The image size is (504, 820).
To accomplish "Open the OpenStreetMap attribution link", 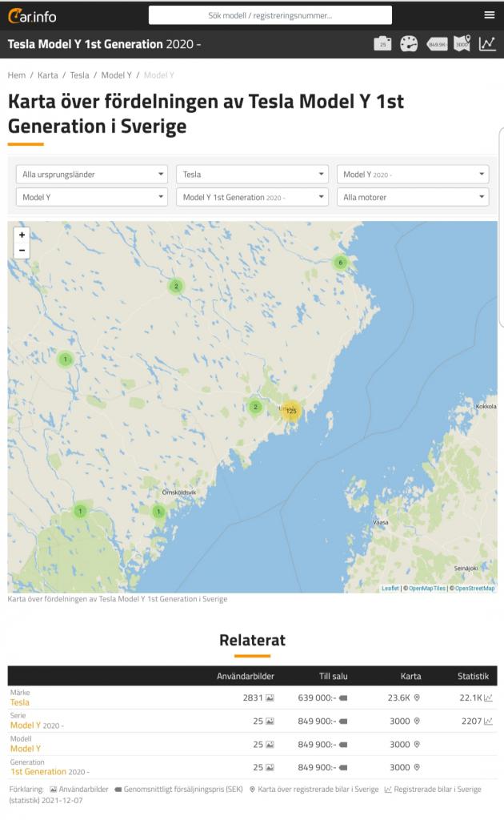I will (474, 589).
